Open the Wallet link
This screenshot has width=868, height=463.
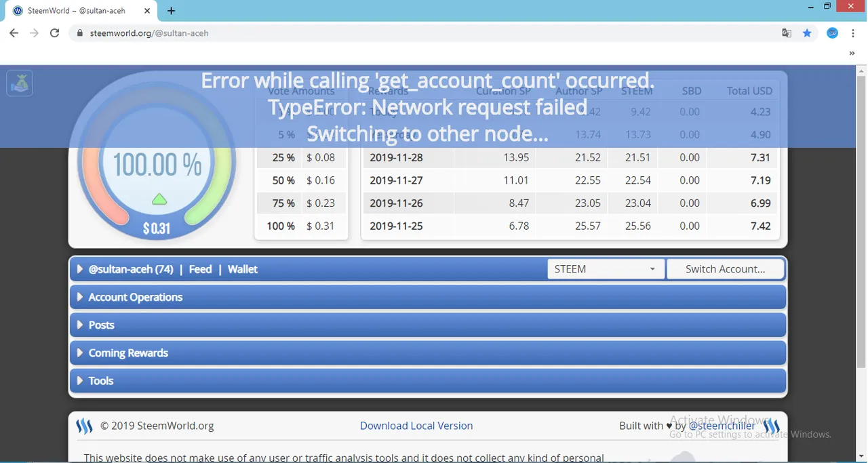(243, 269)
